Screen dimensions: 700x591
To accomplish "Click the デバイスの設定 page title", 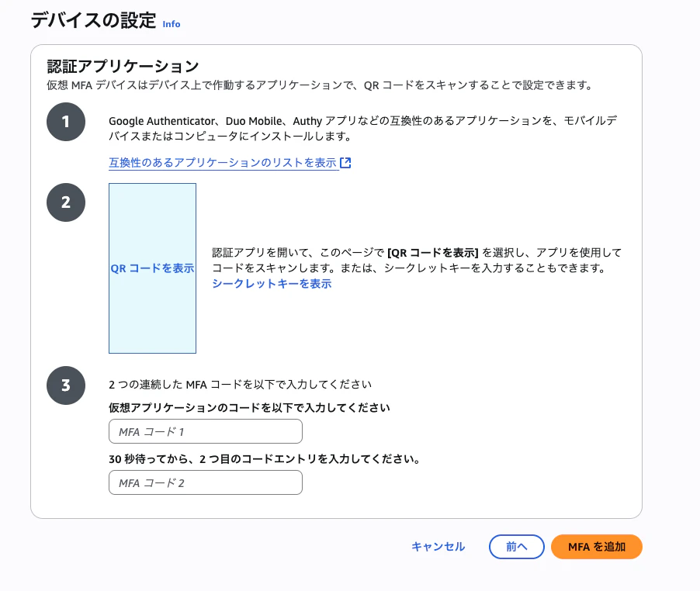I will [93, 20].
